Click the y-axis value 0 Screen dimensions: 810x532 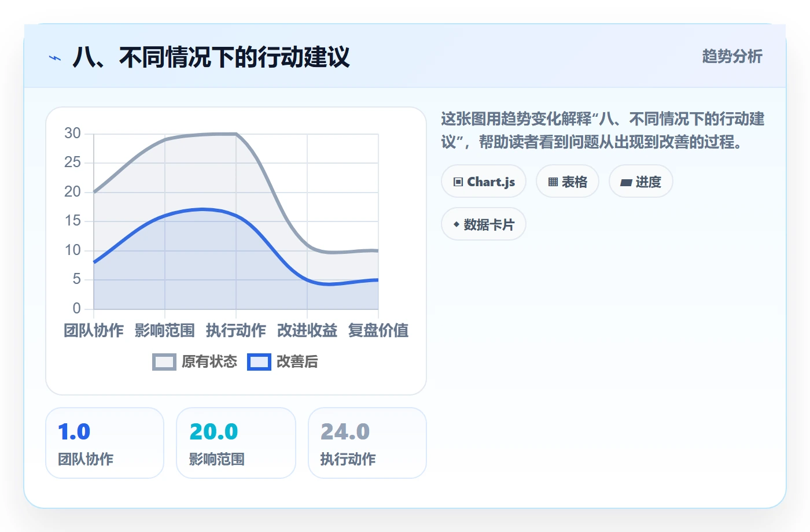coord(76,309)
